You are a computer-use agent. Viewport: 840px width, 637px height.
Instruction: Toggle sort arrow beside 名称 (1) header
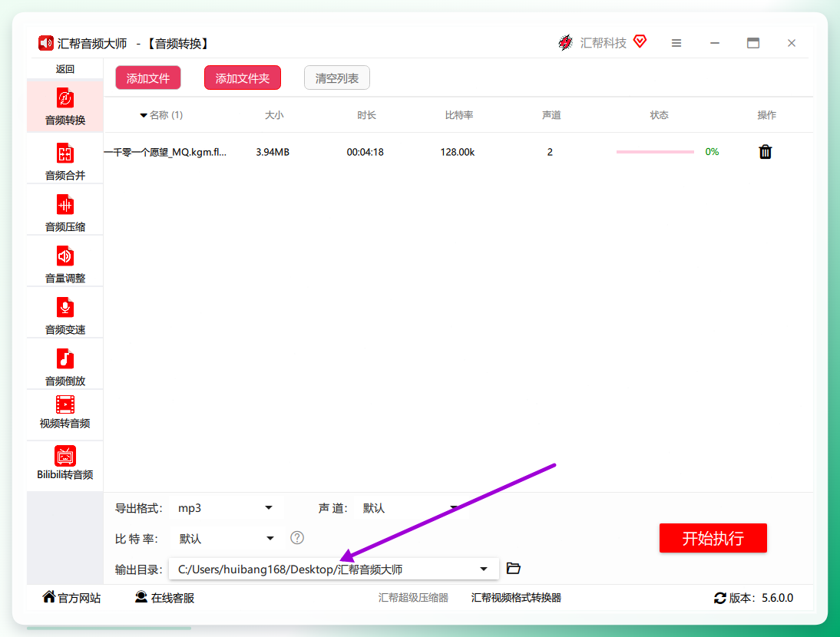tap(143, 116)
